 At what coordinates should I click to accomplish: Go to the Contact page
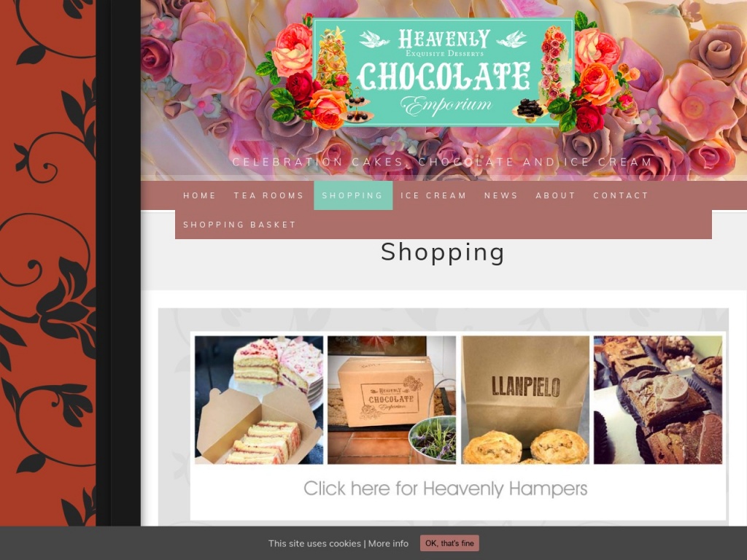pyautogui.click(x=621, y=195)
